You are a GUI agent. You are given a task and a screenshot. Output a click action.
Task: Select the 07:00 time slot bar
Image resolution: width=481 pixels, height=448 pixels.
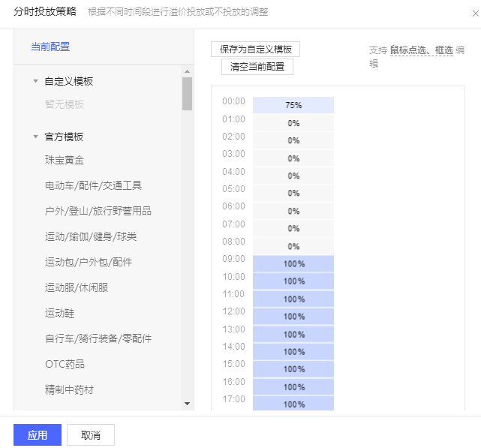293,229
